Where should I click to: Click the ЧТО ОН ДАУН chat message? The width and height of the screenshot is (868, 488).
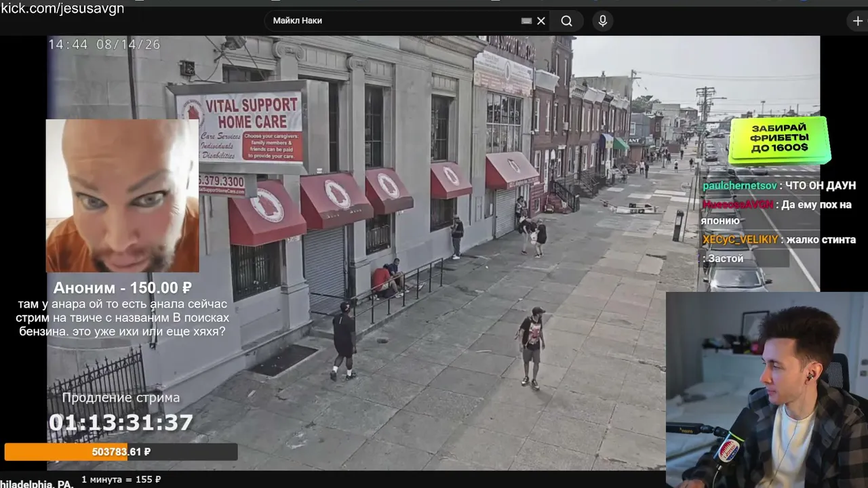[x=821, y=186]
